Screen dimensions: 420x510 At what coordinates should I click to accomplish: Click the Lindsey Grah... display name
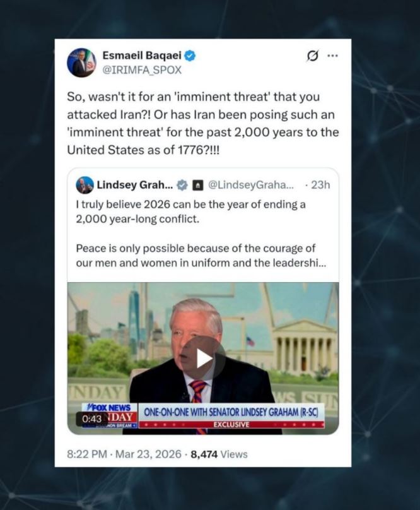[x=135, y=185]
